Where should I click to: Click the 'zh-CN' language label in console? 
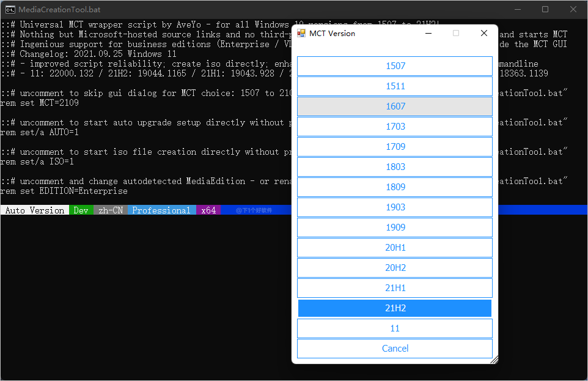111,210
